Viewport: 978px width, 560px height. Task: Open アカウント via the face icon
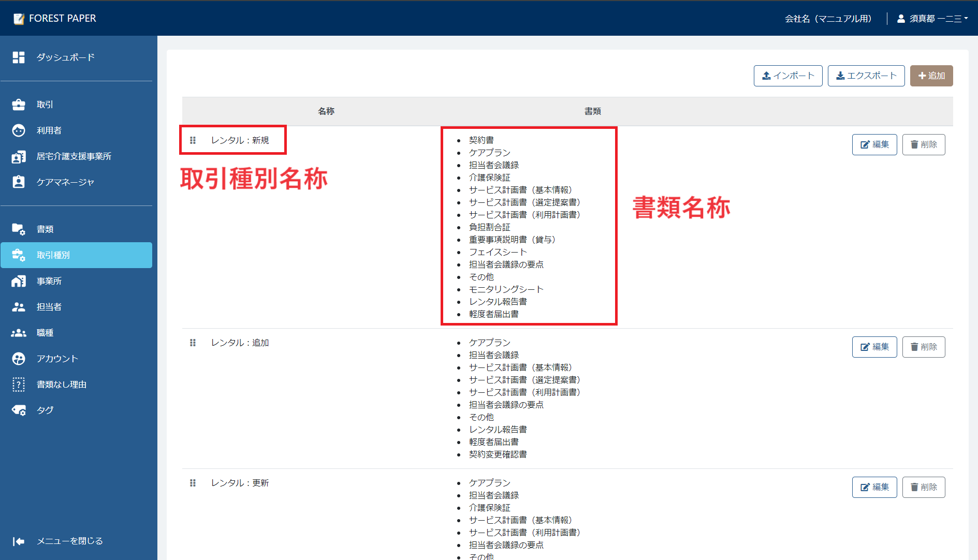[19, 358]
